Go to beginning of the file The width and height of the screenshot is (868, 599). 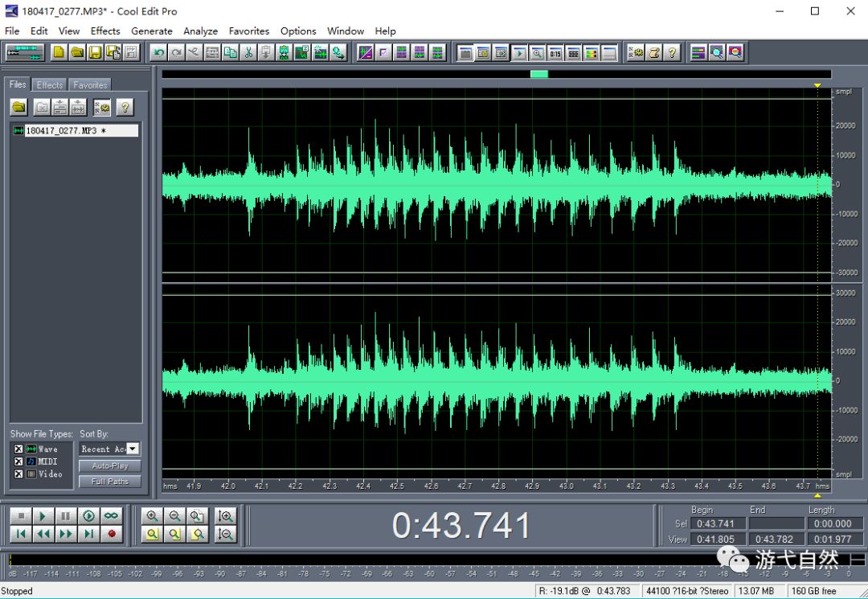20,534
